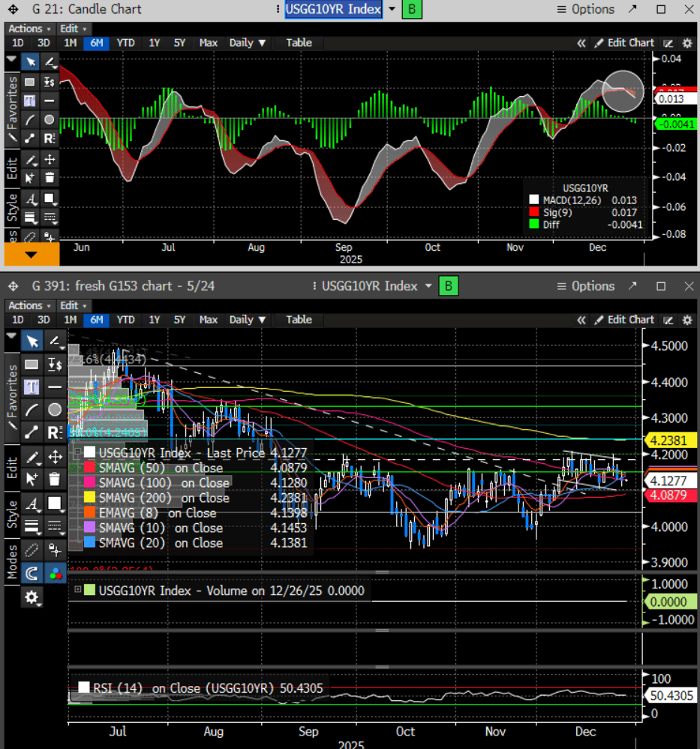Open the Daily periodicity dropdown in top chart
The width and height of the screenshot is (700, 749).
click(248, 43)
